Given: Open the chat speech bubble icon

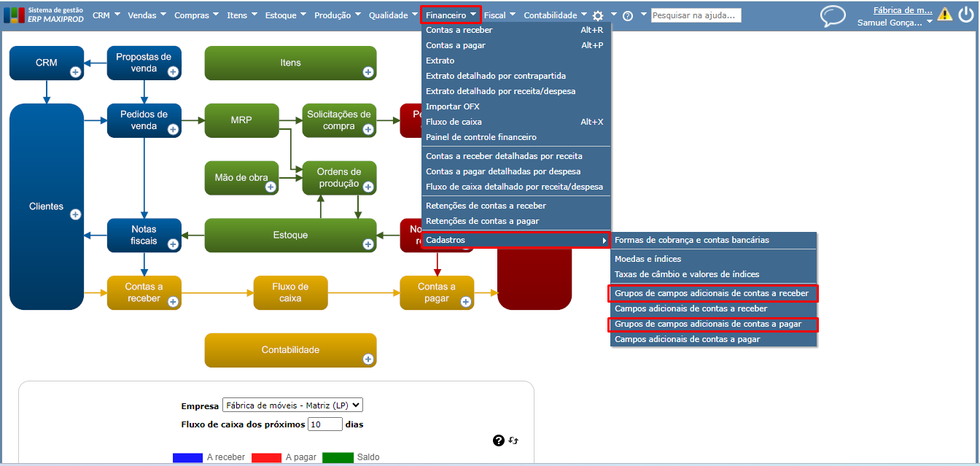Looking at the screenshot, I should tap(833, 16).
